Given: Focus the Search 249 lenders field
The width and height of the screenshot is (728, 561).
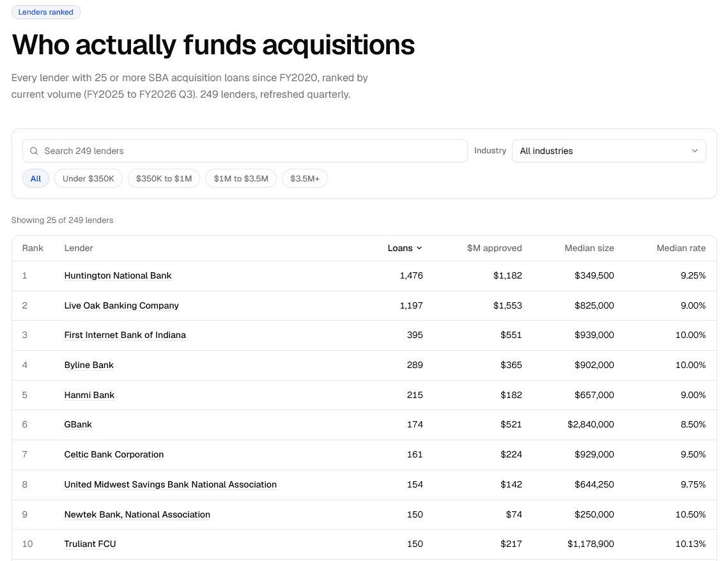Looking at the screenshot, I should (245, 151).
